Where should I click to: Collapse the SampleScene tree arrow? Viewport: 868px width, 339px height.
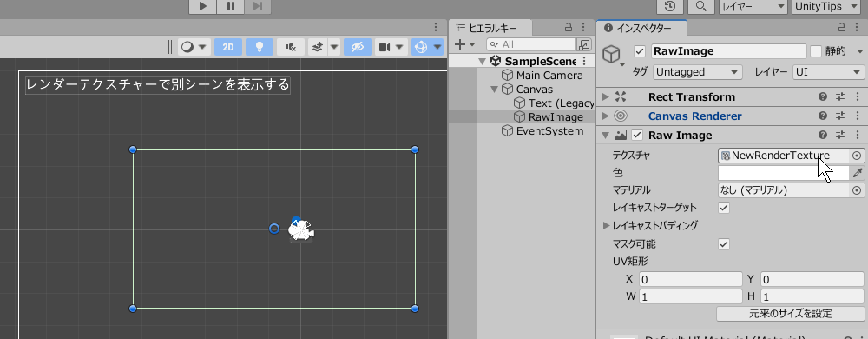click(x=482, y=61)
